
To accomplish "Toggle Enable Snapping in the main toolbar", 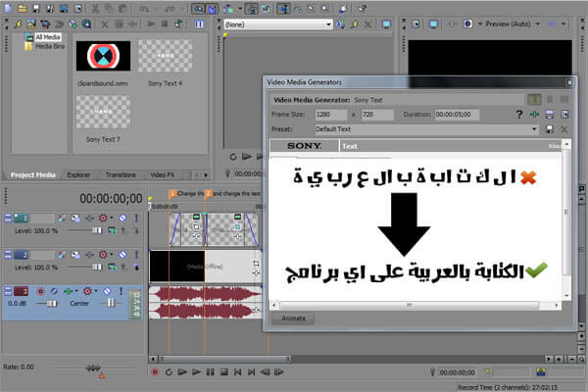I will [198, 8].
